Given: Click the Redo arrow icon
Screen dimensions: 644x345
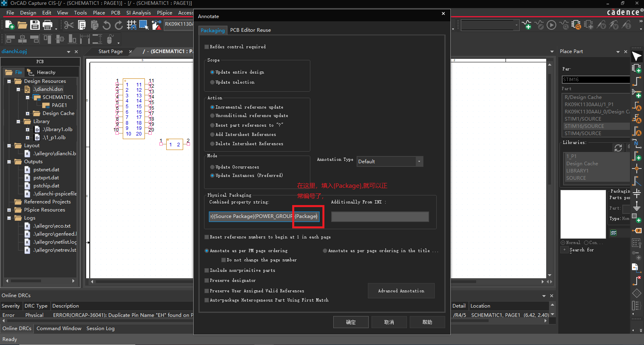Looking at the screenshot, I should coord(119,25).
